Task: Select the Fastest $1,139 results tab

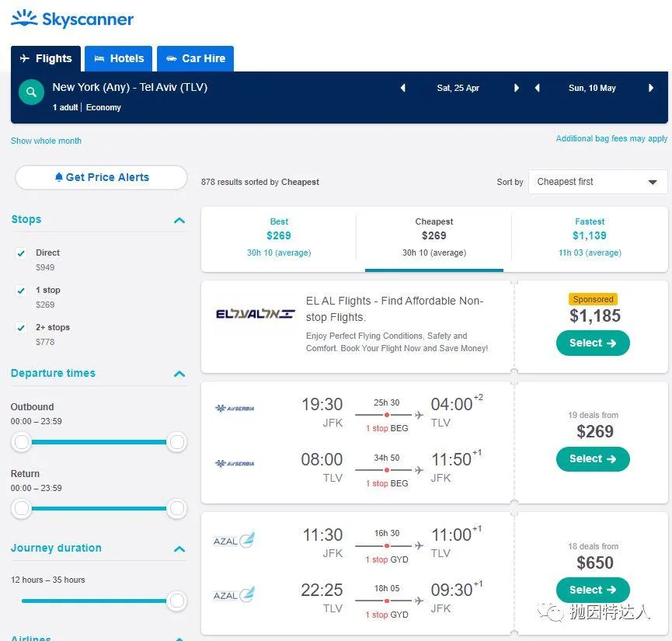Action: coord(590,237)
